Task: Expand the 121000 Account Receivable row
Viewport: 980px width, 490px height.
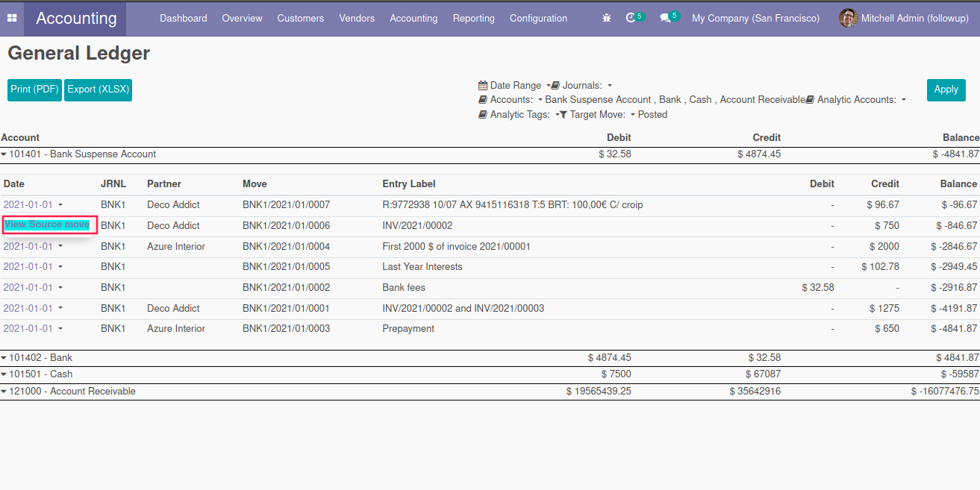Action: tap(4, 392)
